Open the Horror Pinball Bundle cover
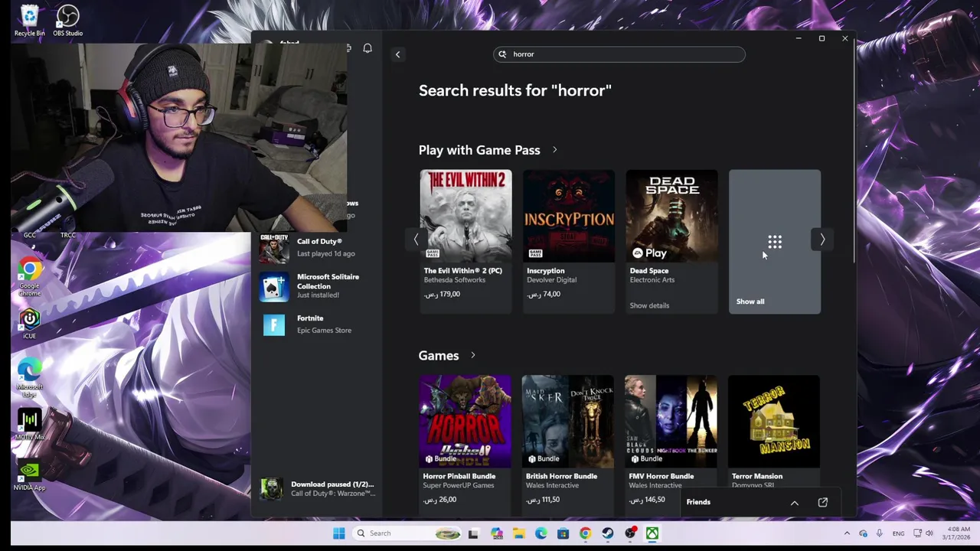980x551 pixels. click(465, 422)
